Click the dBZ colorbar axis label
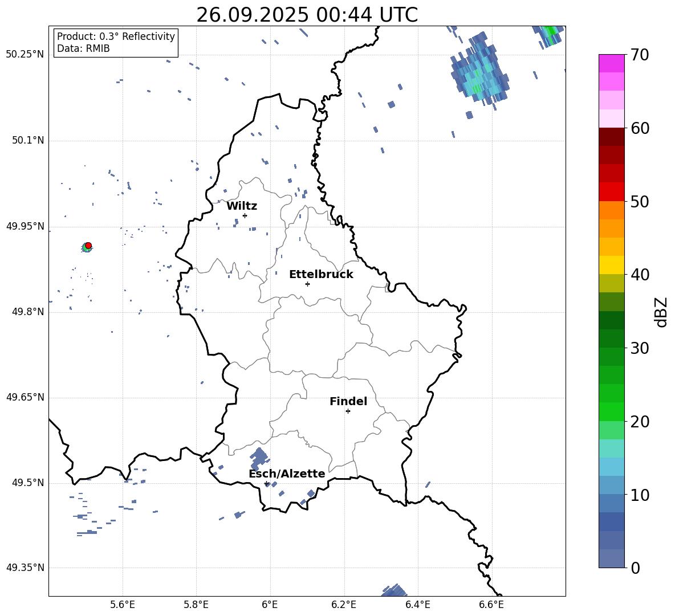This screenshot has height=616, width=675. tap(661, 312)
